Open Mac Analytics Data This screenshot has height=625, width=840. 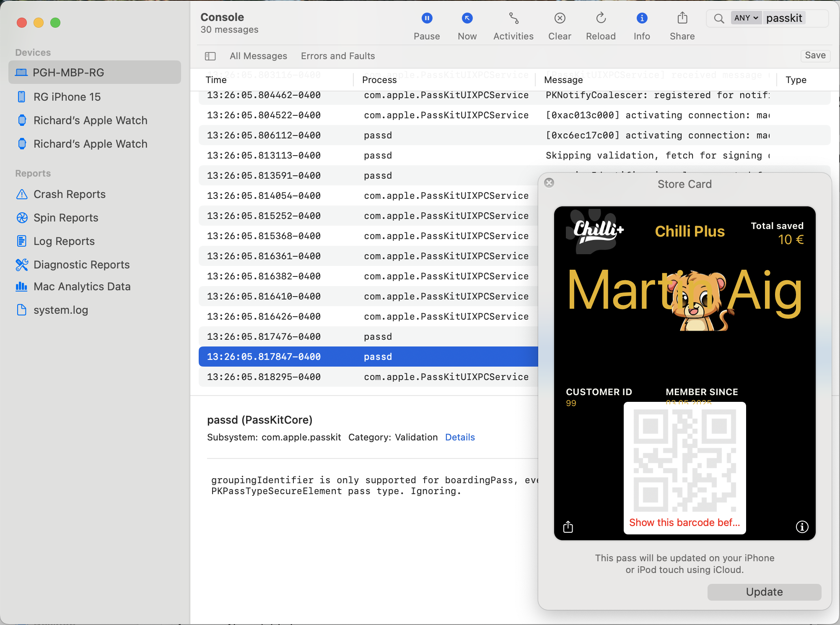point(82,286)
